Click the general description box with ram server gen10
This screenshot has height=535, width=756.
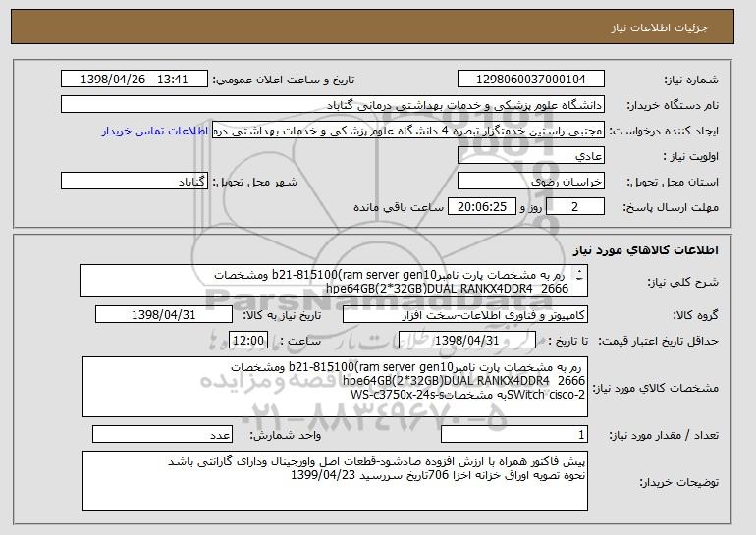[x=334, y=281]
